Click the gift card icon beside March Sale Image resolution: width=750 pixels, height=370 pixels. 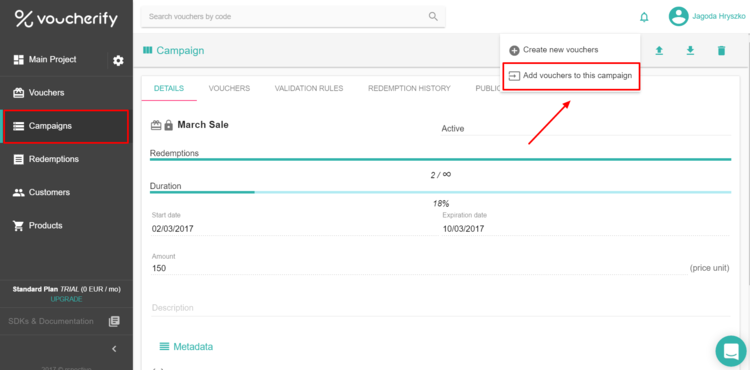[x=156, y=126]
